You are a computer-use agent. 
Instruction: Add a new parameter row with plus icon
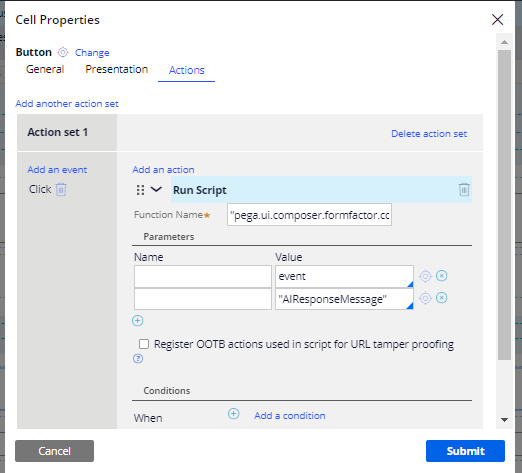[x=138, y=321]
